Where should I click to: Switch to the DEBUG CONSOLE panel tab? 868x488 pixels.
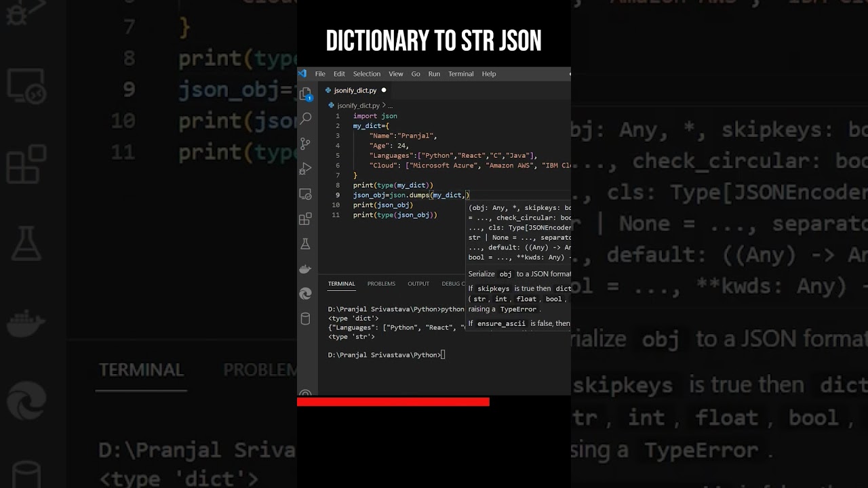click(454, 284)
